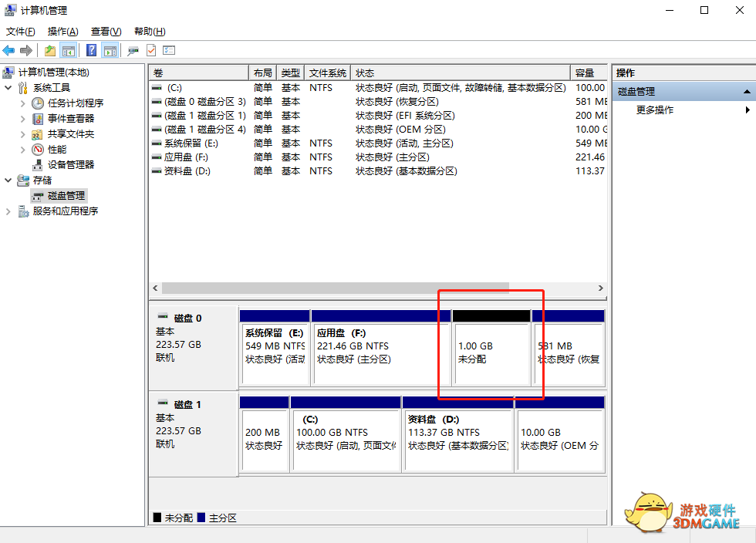This screenshot has width=756, height=543.
Task: Click the 更多操作 entry in the action pane
Action: (653, 109)
